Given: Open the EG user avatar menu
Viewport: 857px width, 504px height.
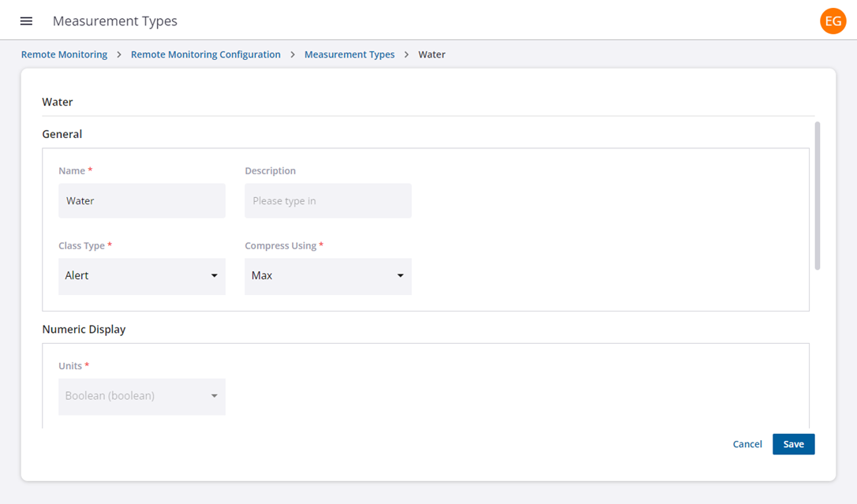Looking at the screenshot, I should pos(833,21).
